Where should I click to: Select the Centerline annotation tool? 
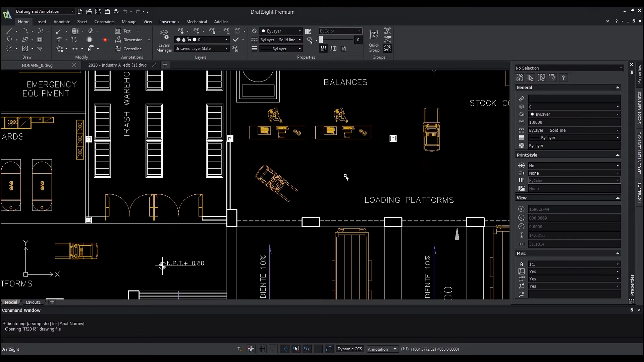(x=132, y=49)
